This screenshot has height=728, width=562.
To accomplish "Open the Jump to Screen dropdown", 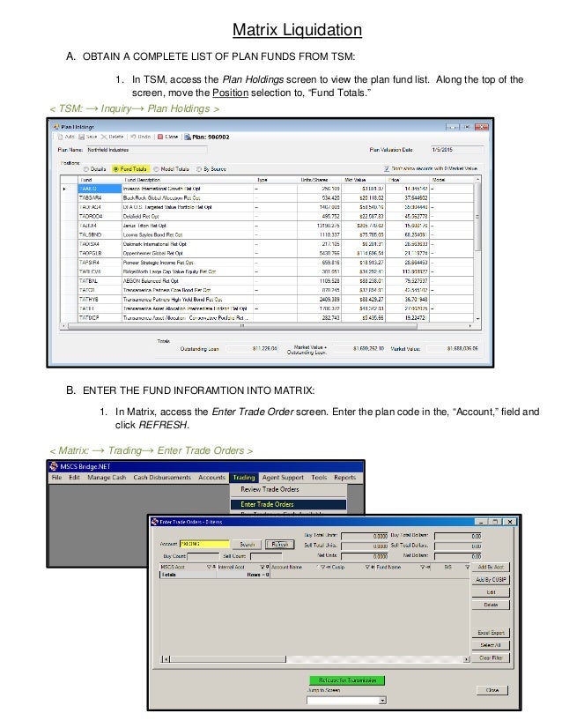I will [382, 701].
